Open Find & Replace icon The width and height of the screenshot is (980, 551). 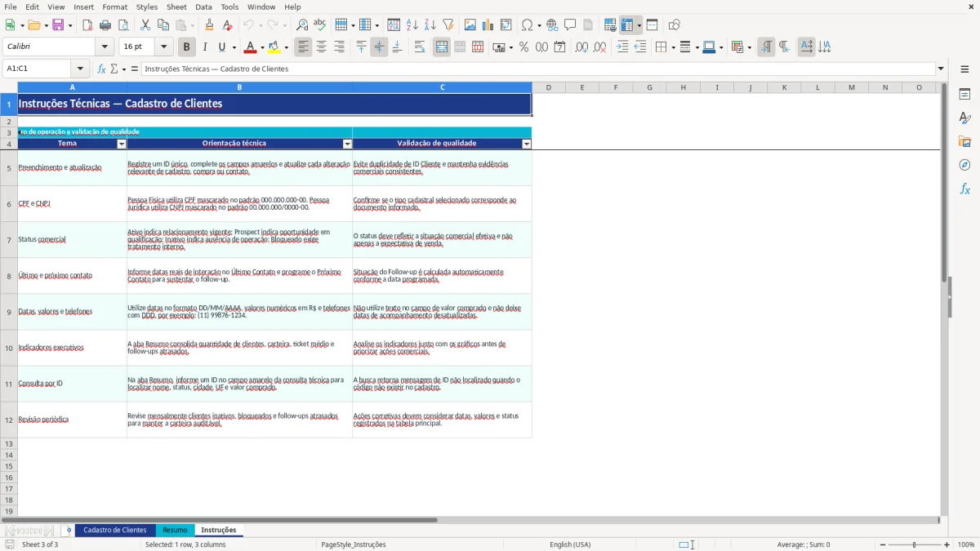pos(302,25)
